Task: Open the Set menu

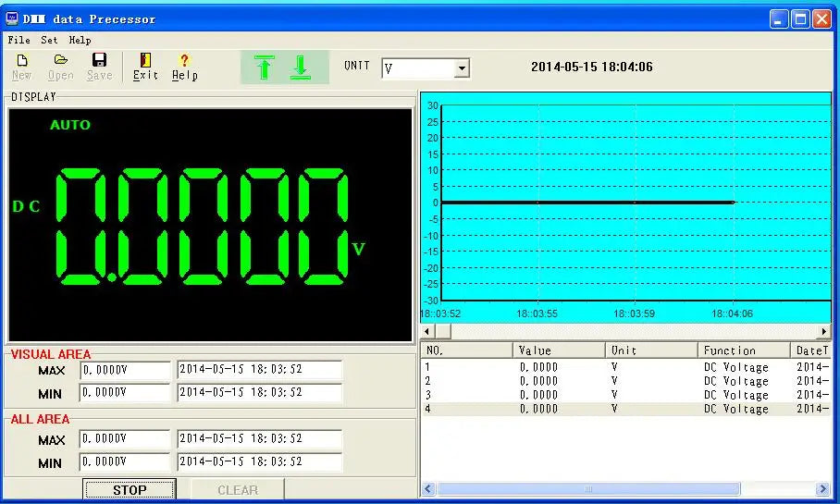Action: [x=49, y=40]
